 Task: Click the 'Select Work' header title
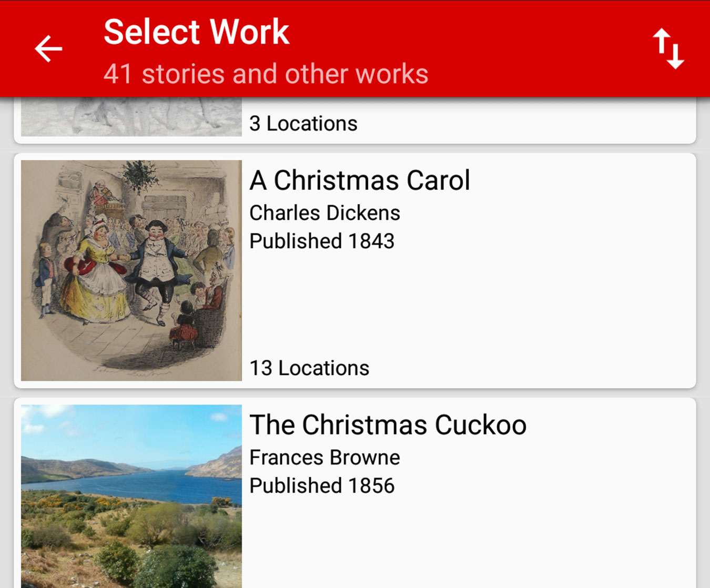196,32
